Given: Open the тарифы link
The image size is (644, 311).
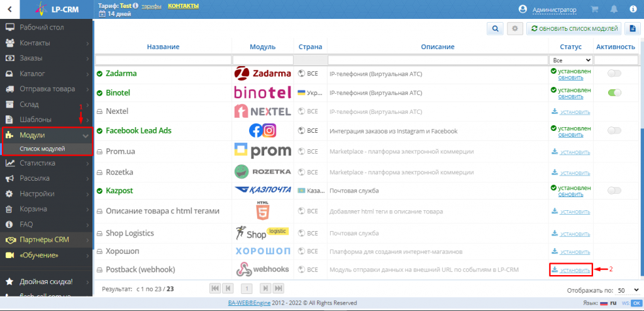Looking at the screenshot, I should [152, 6].
